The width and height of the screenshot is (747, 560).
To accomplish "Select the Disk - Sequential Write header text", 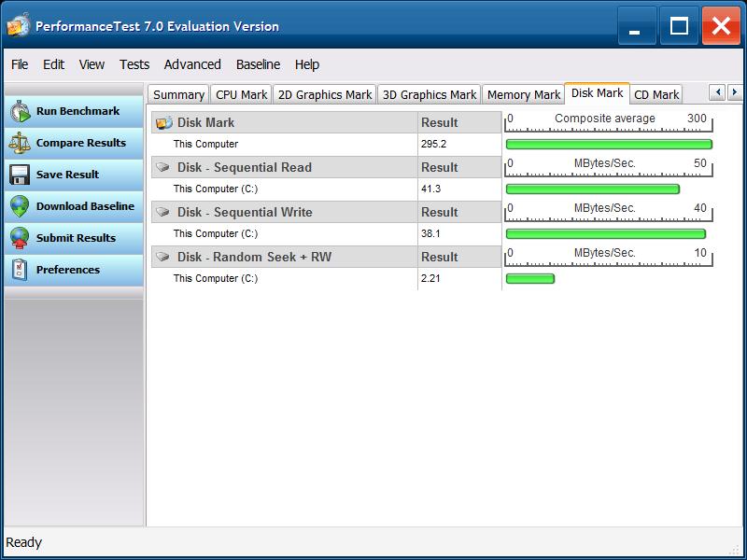I will tap(245, 212).
